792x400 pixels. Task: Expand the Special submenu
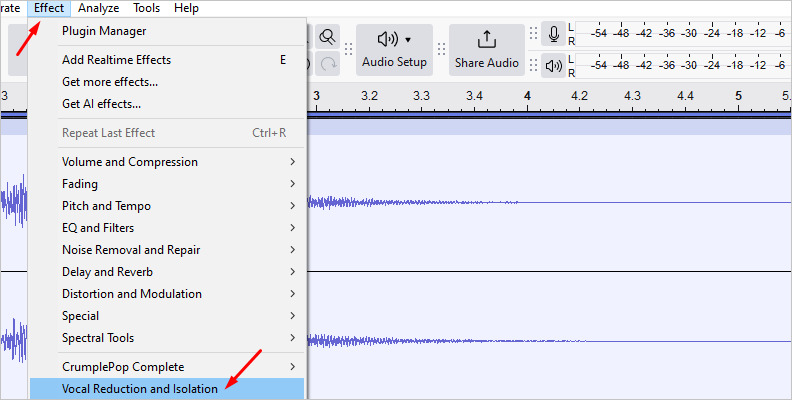(x=167, y=316)
